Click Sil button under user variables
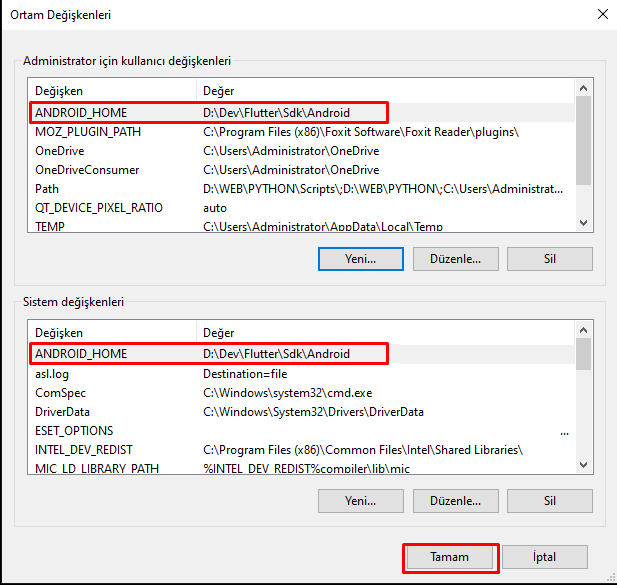Image resolution: width=617 pixels, height=585 pixels. pos(549,258)
